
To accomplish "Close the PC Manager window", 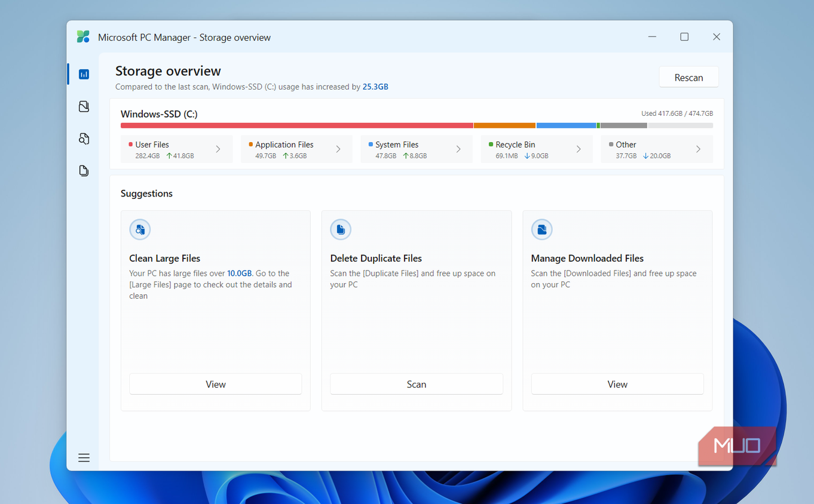I will tap(717, 37).
